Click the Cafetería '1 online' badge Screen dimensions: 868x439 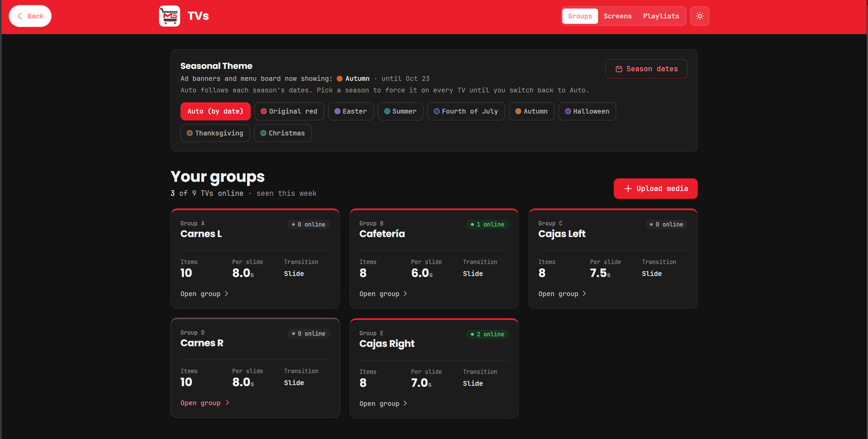(488, 225)
